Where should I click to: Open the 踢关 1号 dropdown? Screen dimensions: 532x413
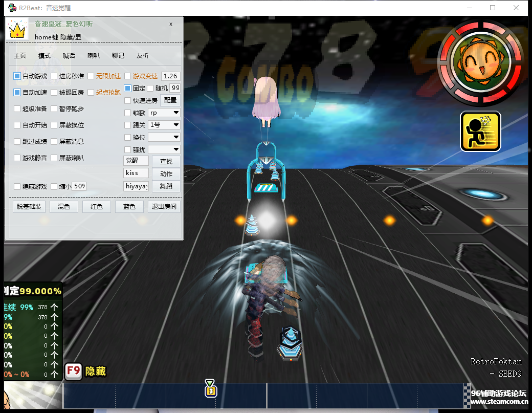(x=163, y=124)
